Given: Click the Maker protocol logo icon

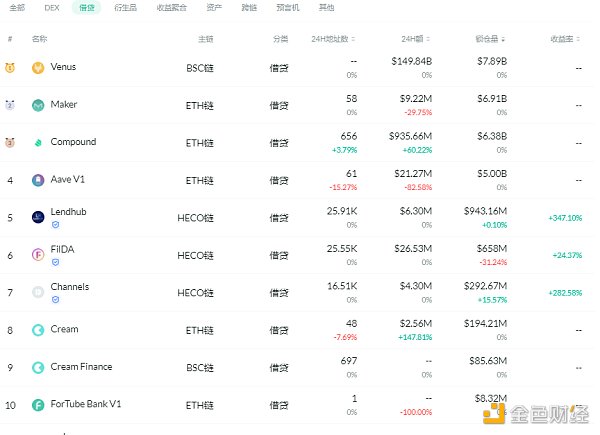Looking at the screenshot, I should tap(38, 105).
